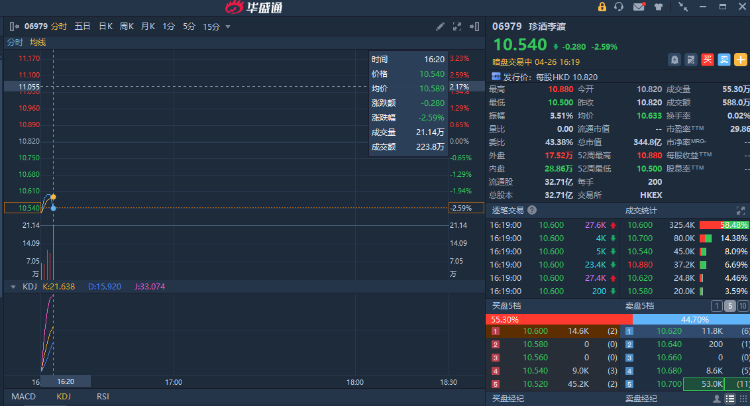This screenshot has height=406, width=750.
Task: Open the skin theme shirt icon
Action: (x=659, y=7)
